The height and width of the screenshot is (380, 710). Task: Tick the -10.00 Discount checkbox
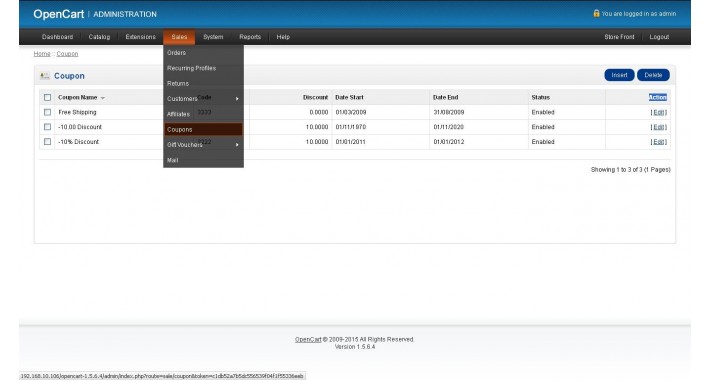point(48,127)
